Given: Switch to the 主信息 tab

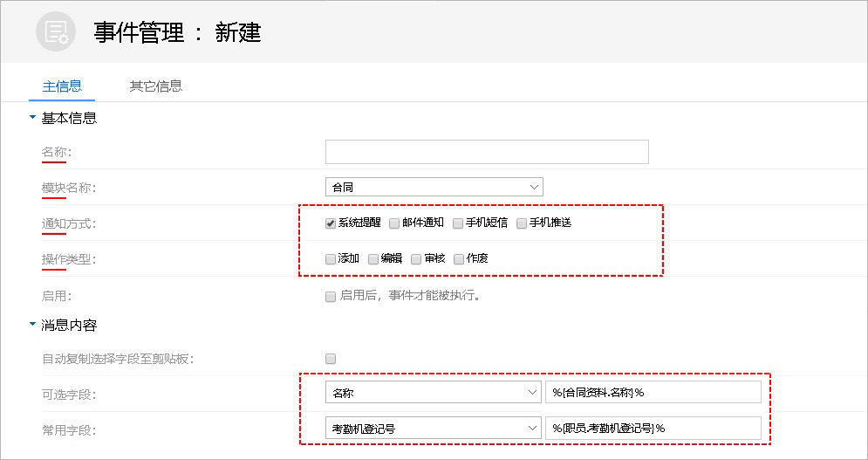Looking at the screenshot, I should tap(62, 86).
